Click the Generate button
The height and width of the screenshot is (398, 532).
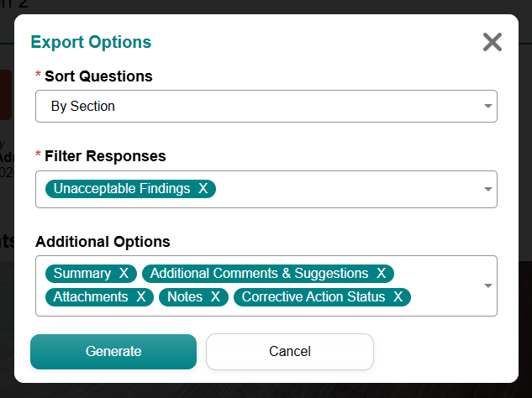pos(113,352)
